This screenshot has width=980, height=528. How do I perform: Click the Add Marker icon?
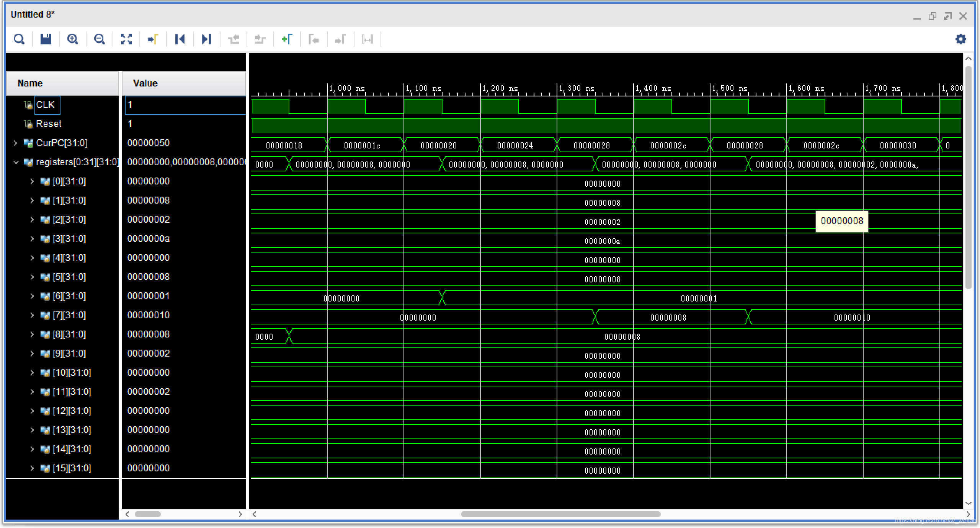click(287, 39)
